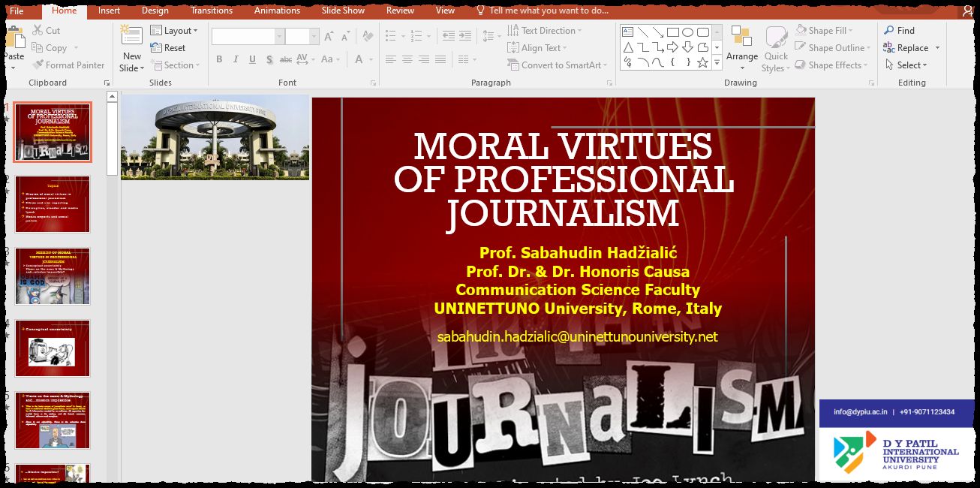Pick the Rectangle shape in the gallery

pyautogui.click(x=672, y=32)
